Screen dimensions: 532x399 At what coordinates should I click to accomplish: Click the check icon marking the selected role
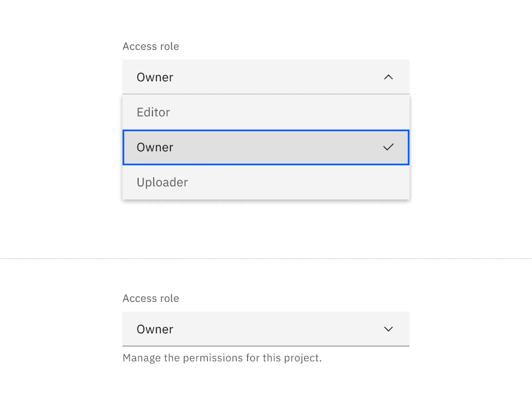pos(388,147)
